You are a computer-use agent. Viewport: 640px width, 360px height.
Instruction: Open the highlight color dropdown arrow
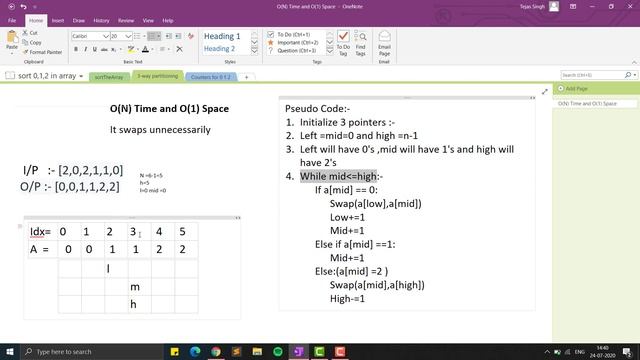[138, 49]
